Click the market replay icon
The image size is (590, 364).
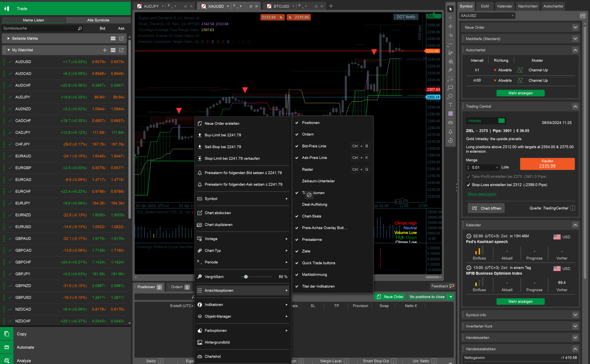(450, 141)
